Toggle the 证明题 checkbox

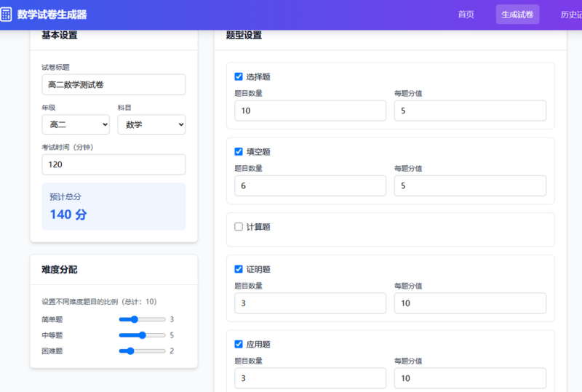tap(239, 269)
